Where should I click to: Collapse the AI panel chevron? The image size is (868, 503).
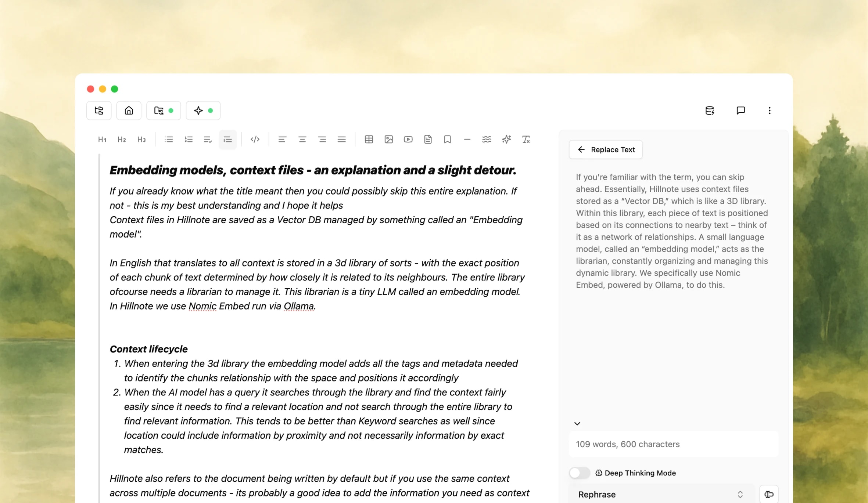(577, 424)
